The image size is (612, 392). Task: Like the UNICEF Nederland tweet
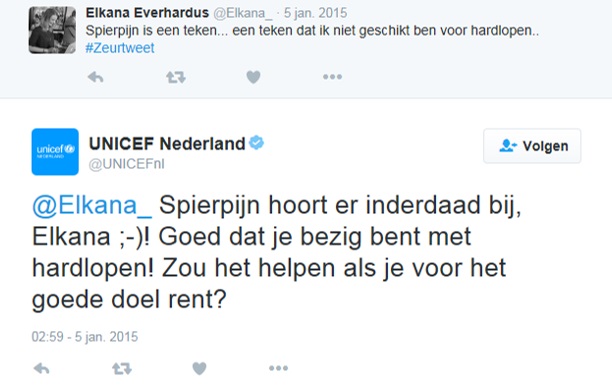pos(199,368)
